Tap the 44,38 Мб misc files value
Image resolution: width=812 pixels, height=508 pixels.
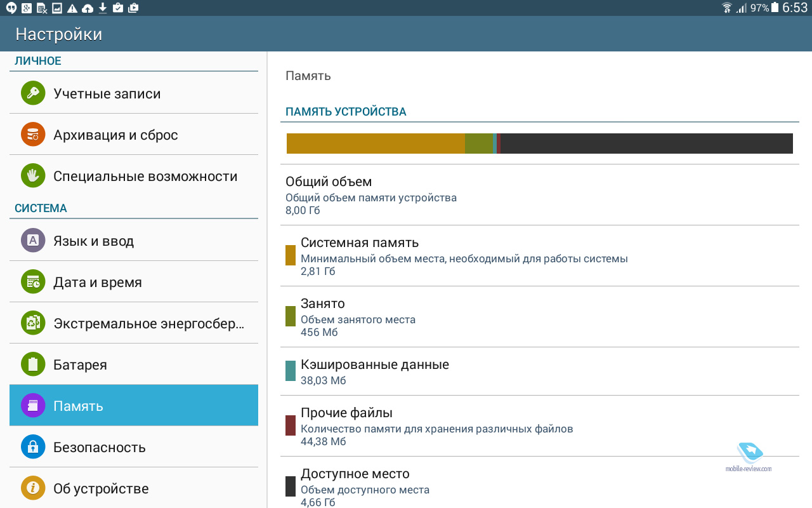(x=324, y=441)
